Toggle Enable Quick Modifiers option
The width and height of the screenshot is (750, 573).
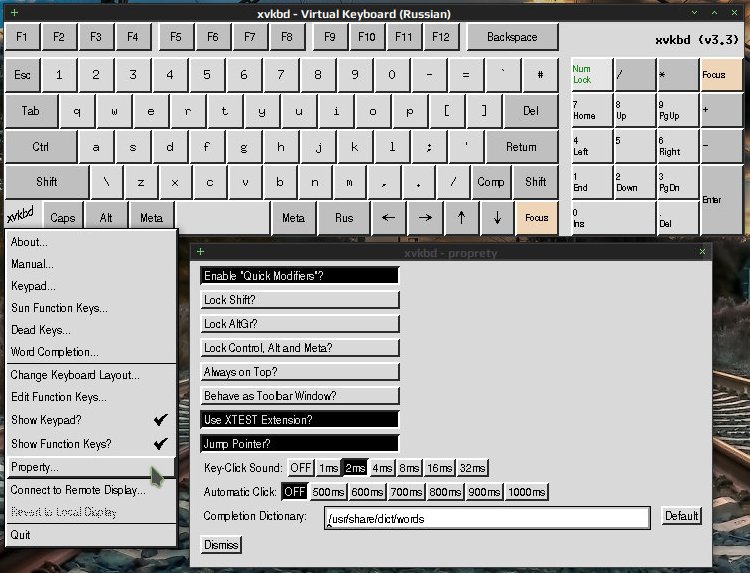pos(299,275)
